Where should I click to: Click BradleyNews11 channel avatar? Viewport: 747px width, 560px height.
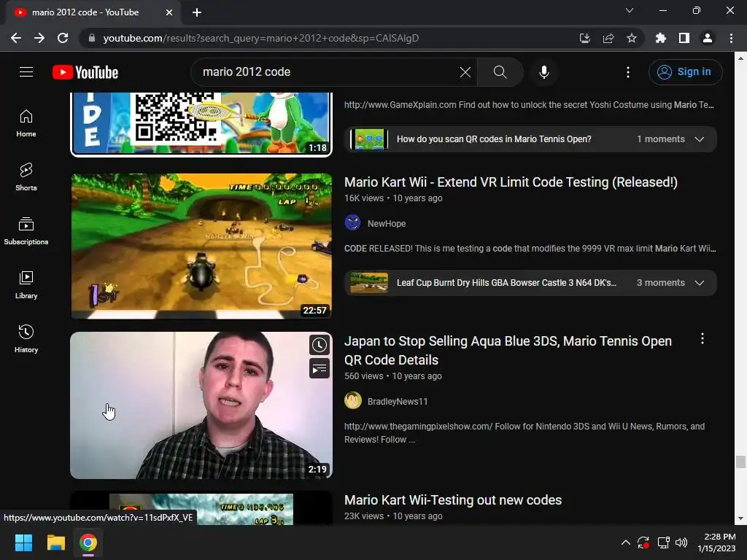pyautogui.click(x=353, y=401)
